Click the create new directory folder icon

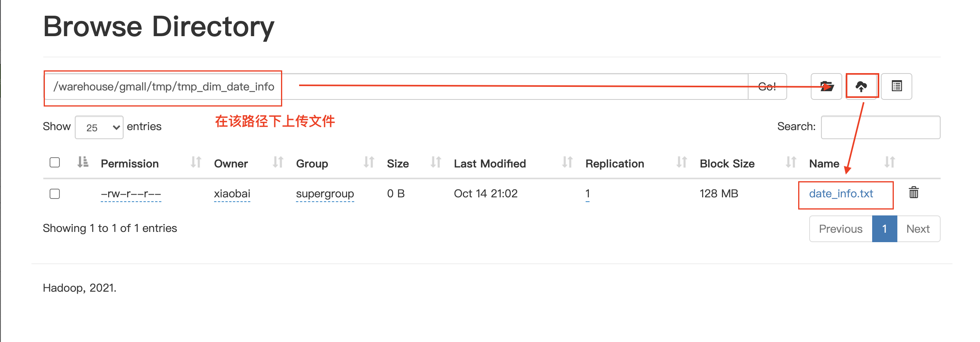pos(826,86)
